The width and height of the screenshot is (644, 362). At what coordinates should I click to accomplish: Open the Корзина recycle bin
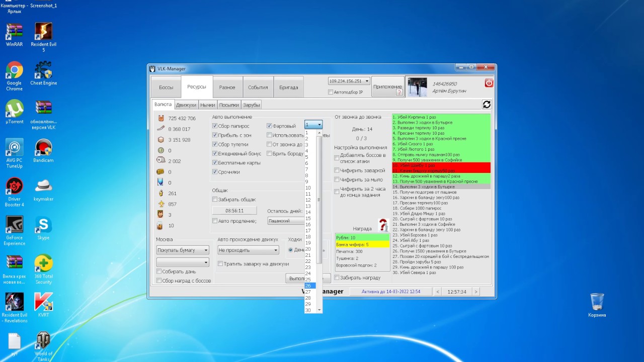pyautogui.click(x=597, y=305)
